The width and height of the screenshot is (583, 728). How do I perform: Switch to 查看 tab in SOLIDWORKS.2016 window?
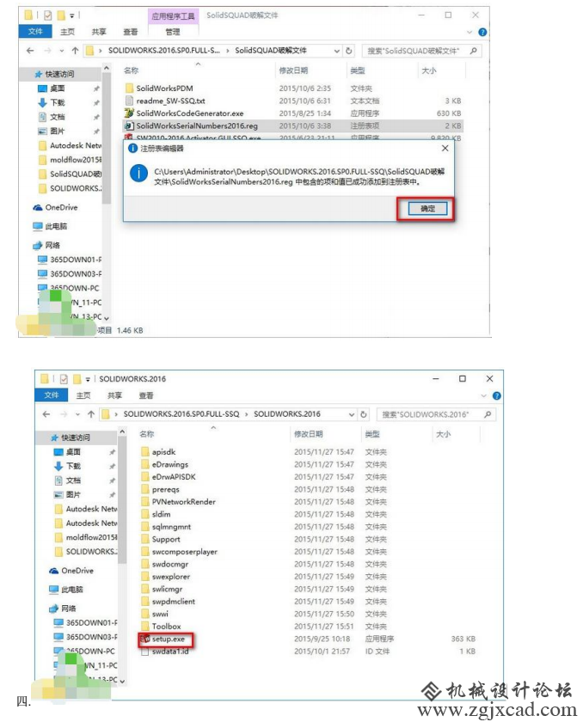(x=146, y=395)
